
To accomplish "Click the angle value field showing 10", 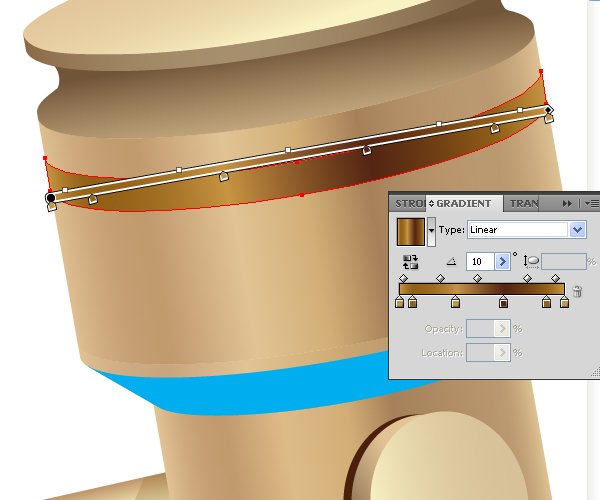I will [480, 262].
